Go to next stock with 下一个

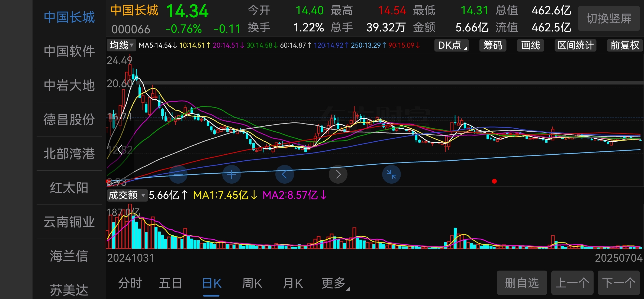619,283
